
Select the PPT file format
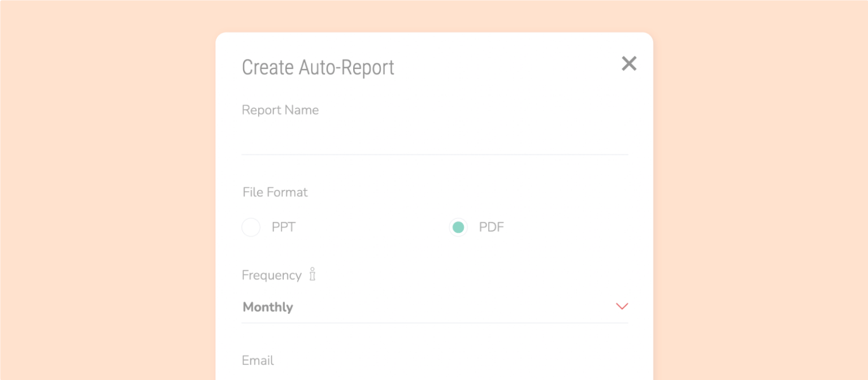[251, 227]
